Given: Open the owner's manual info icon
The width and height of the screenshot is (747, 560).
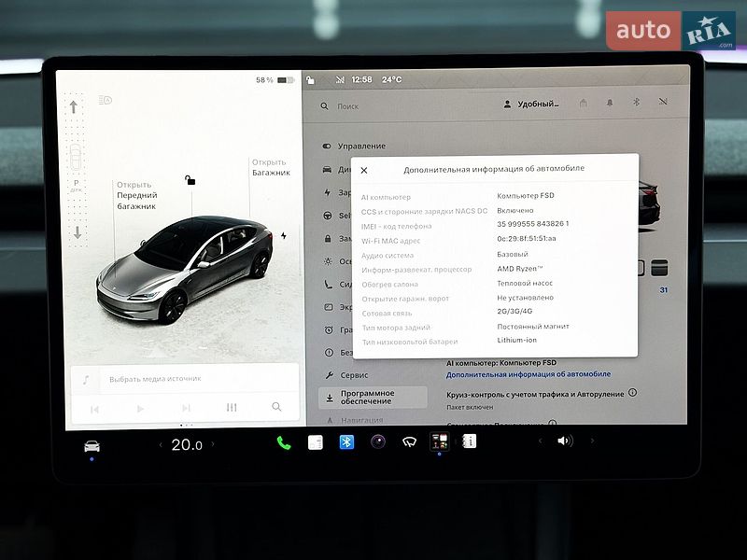Looking at the screenshot, I should [470, 441].
